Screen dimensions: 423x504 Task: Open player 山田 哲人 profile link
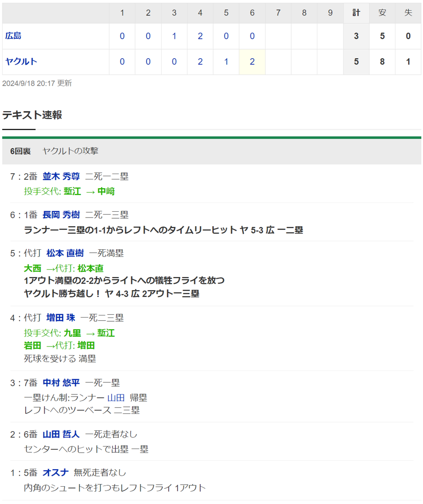(61, 434)
